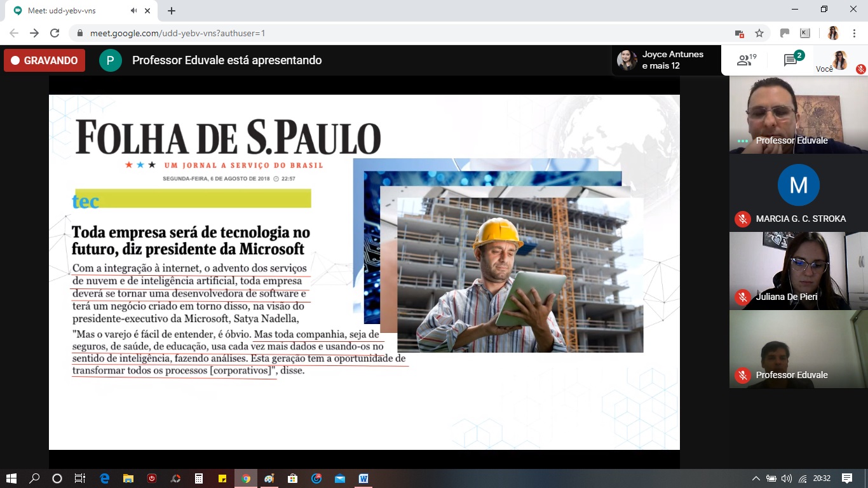Reload the Meet page
The height and width of the screenshot is (488, 868).
tap(55, 33)
